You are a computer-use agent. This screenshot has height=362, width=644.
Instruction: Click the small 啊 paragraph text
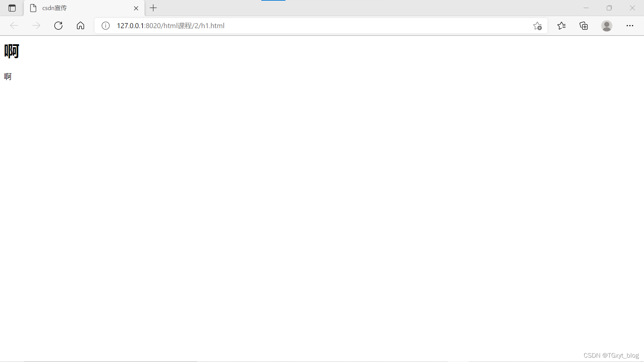[8, 76]
